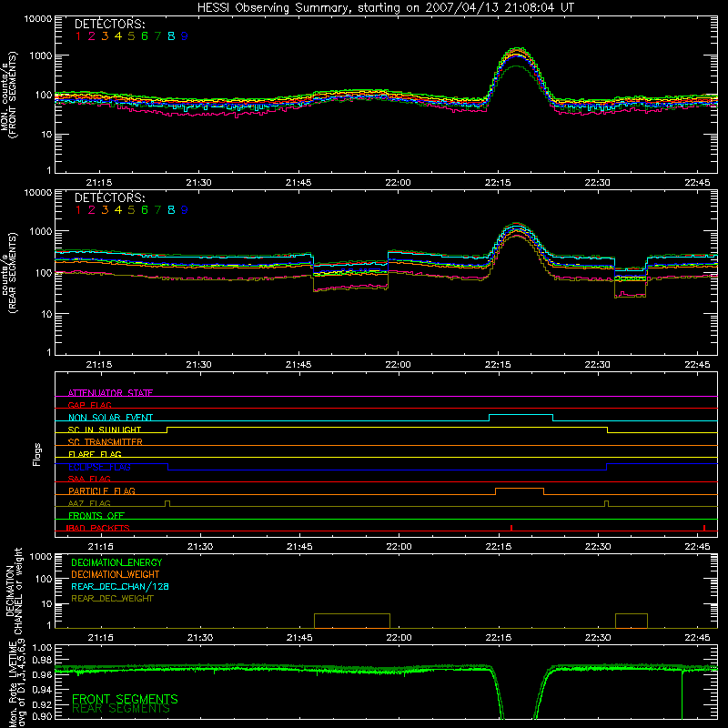728x728 pixels.
Task: Click the DECIMATION_WEIGHT legend entry
Action: pyautogui.click(x=116, y=574)
